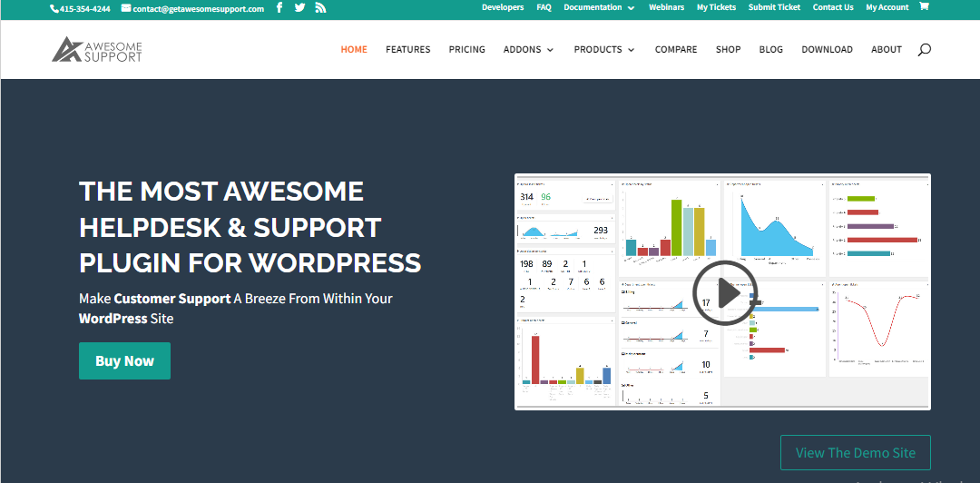Open the Features menu item
Viewport: 980px width, 483px height.
[x=407, y=50]
